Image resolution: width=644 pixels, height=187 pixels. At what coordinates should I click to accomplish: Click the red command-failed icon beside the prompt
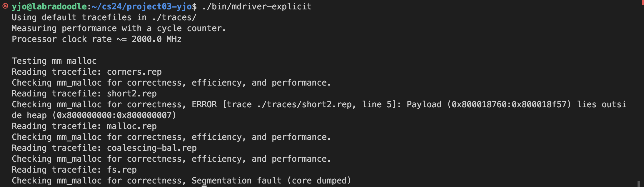(x=5, y=6)
